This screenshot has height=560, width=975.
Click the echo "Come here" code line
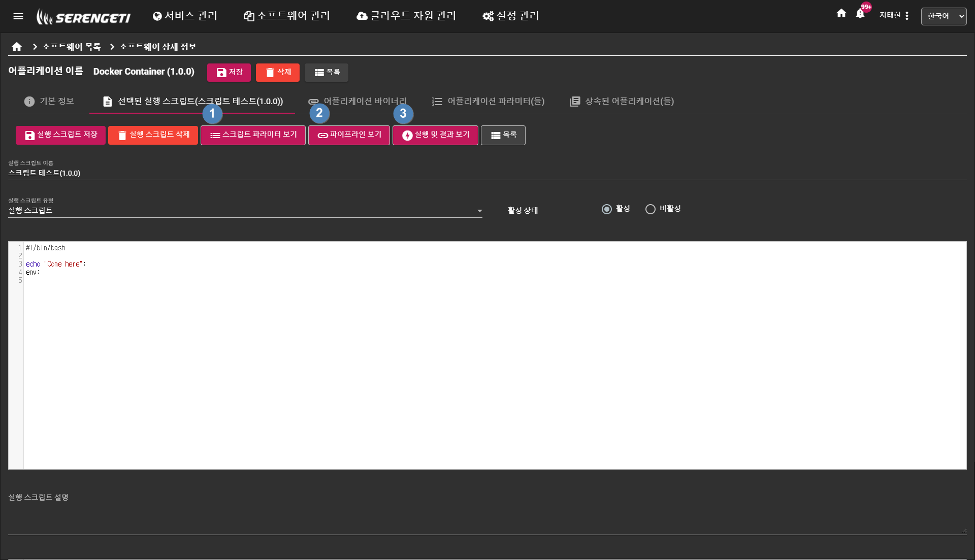(56, 264)
